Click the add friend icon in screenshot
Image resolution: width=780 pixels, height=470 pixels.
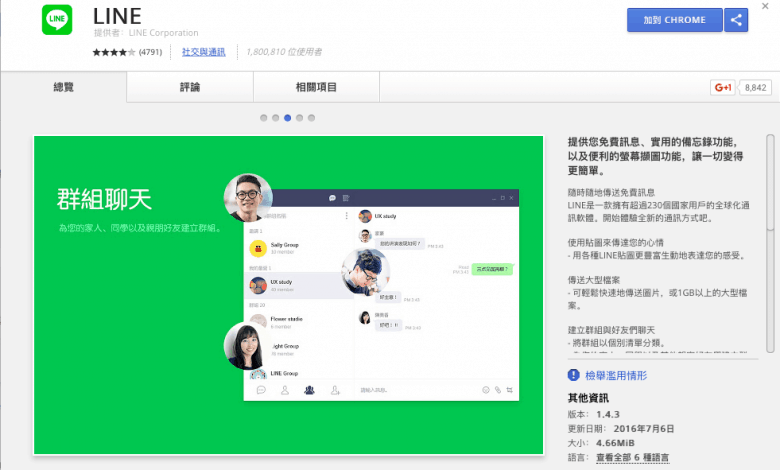tap(335, 390)
